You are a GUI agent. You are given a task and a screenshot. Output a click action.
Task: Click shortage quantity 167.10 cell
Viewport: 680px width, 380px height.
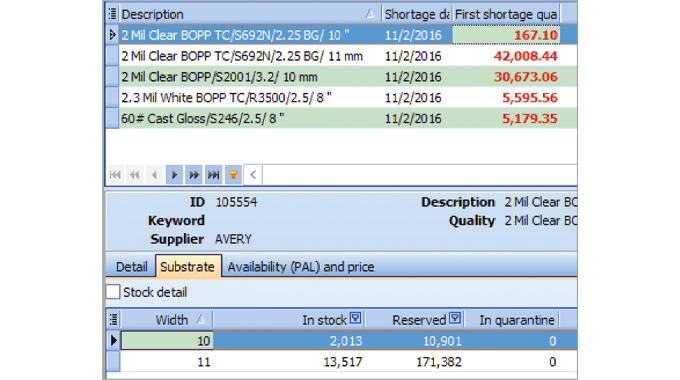tap(506, 35)
